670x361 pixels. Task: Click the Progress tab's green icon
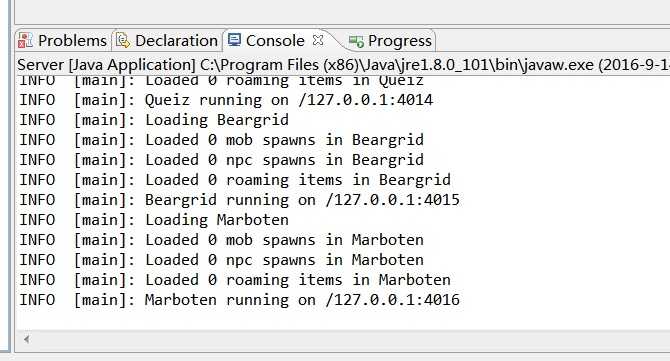[x=356, y=41]
